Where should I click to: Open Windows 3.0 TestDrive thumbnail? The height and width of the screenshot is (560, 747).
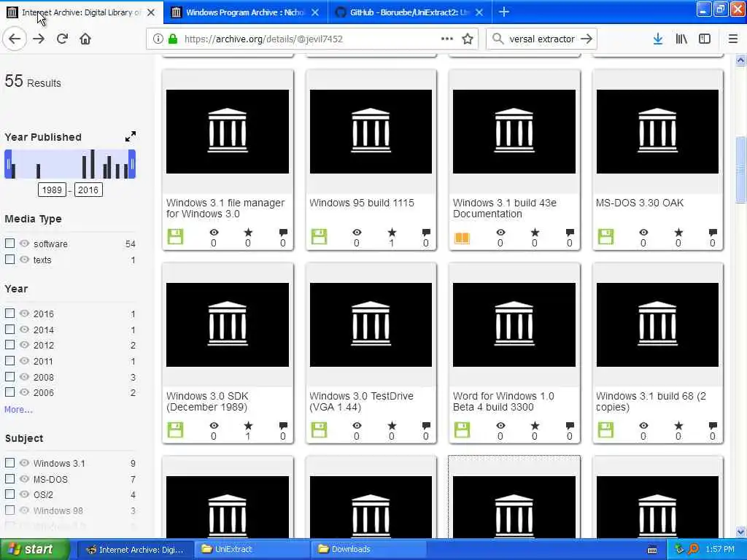point(371,324)
